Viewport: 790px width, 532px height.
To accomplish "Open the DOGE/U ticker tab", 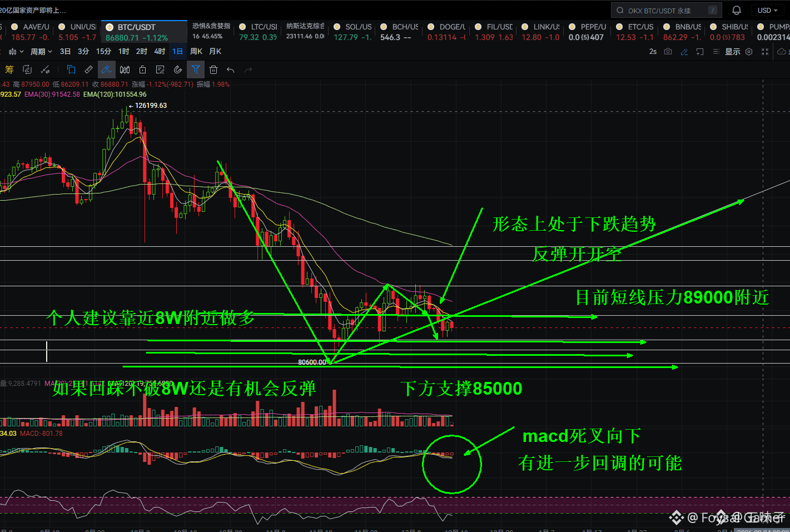I will click(x=446, y=32).
